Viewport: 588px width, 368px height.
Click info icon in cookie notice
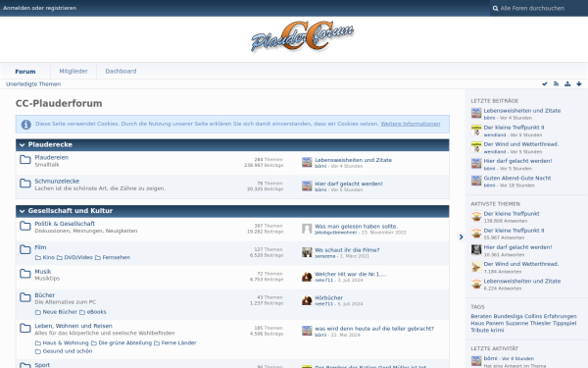click(x=25, y=125)
